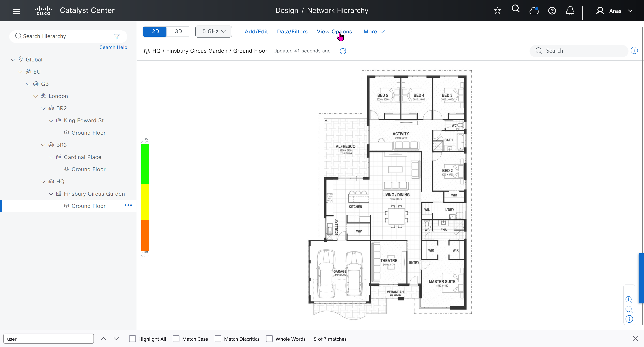Click the favorites star icon
The image size is (644, 347).
[497, 10]
